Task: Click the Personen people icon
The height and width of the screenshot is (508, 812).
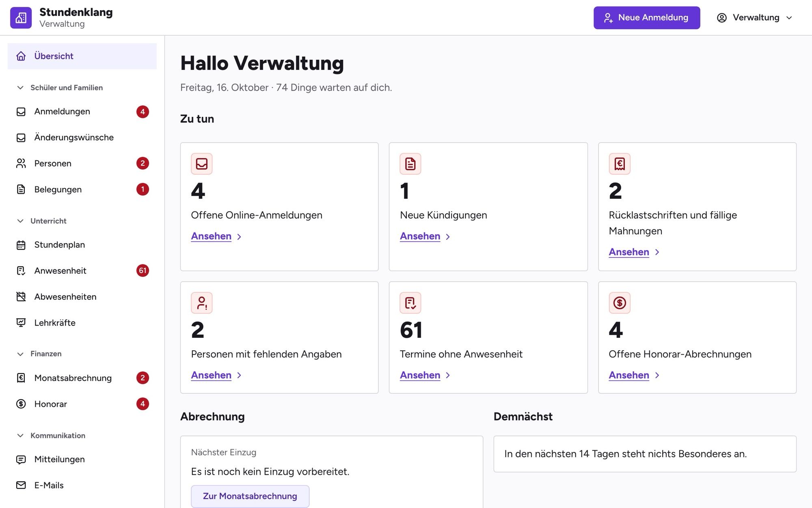Action: click(x=21, y=163)
